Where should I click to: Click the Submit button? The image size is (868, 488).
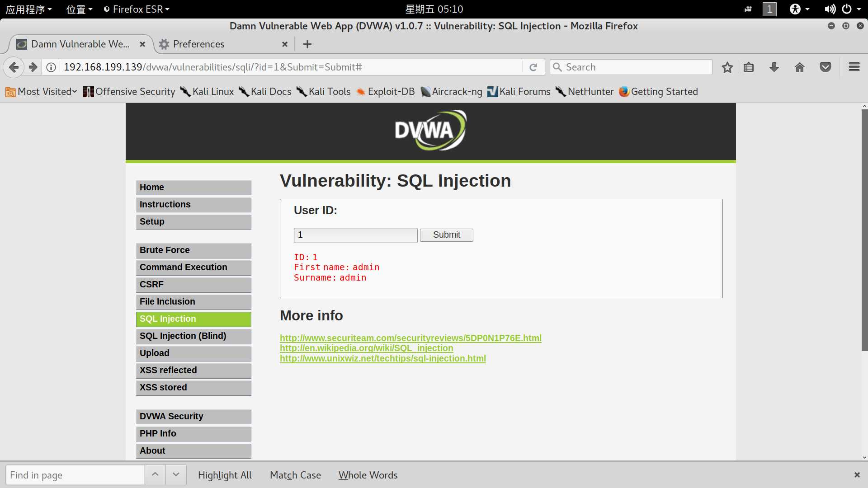tap(447, 235)
